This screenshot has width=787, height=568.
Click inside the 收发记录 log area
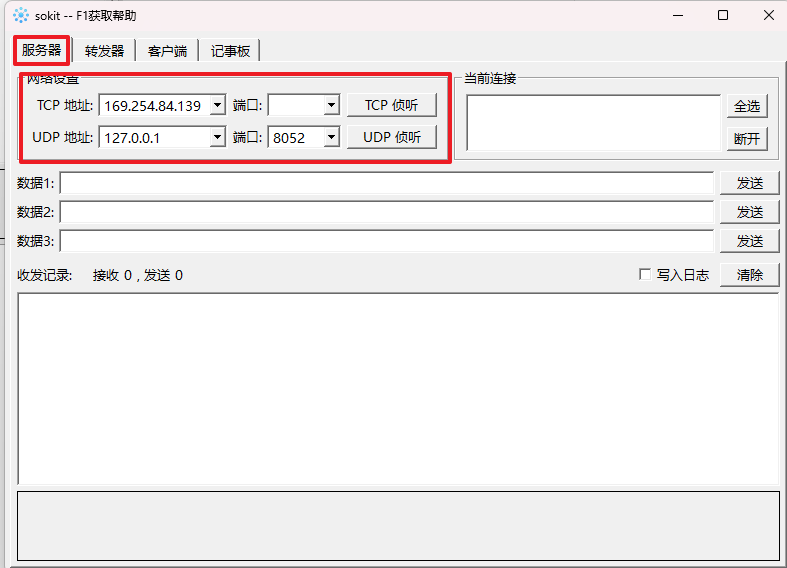[398, 389]
